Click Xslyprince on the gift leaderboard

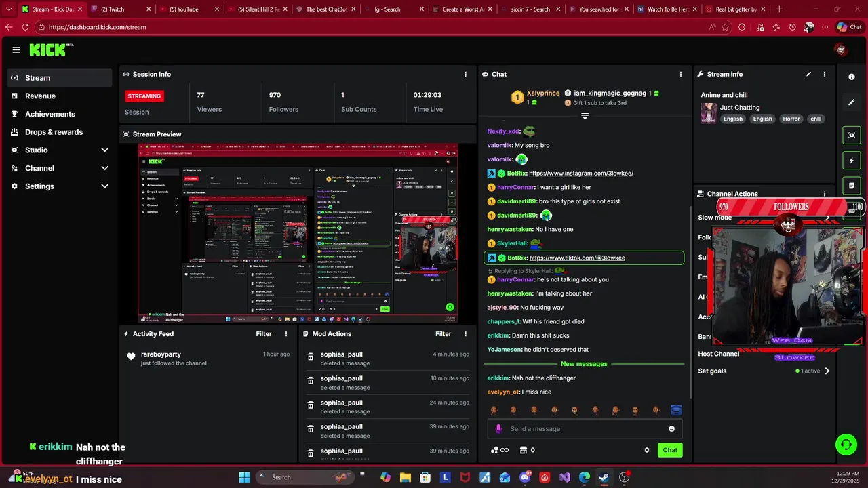[543, 94]
